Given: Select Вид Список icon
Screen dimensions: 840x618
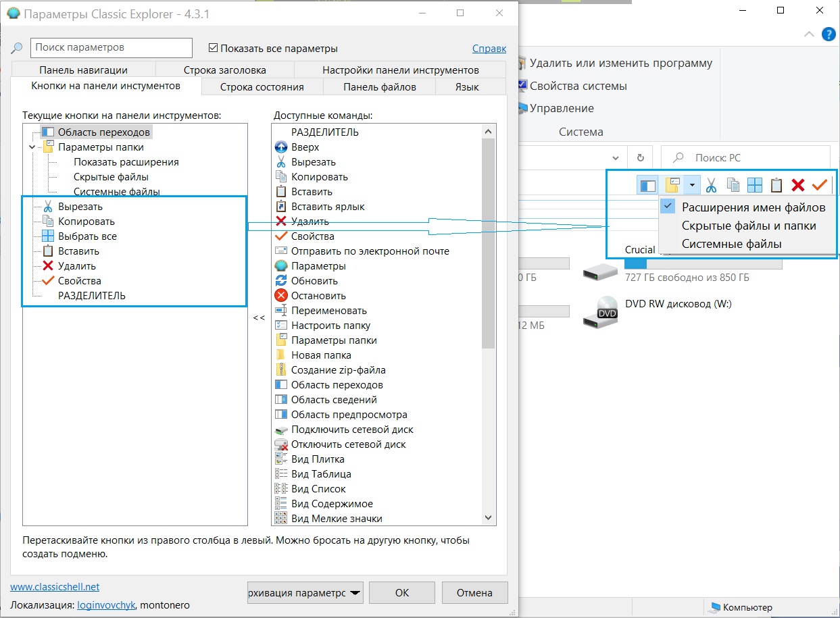Looking at the screenshot, I should (x=281, y=489).
